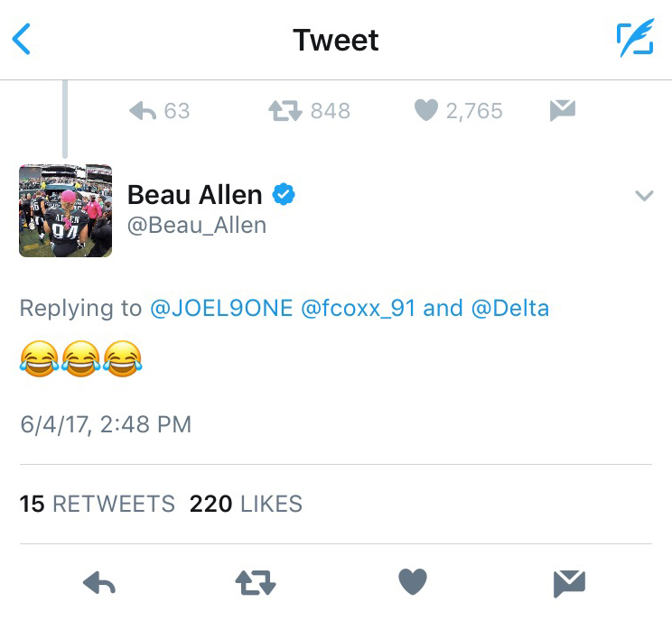Screen dimensions: 672x621
Task: Tap the verified badge beside Beau Allen
Action: [285, 194]
